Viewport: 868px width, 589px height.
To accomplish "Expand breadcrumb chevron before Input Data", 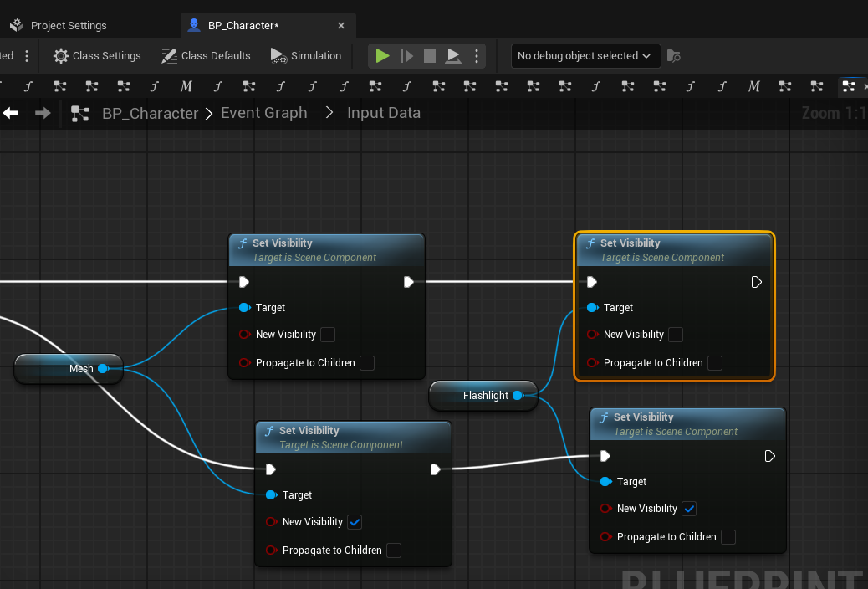I will pos(329,113).
